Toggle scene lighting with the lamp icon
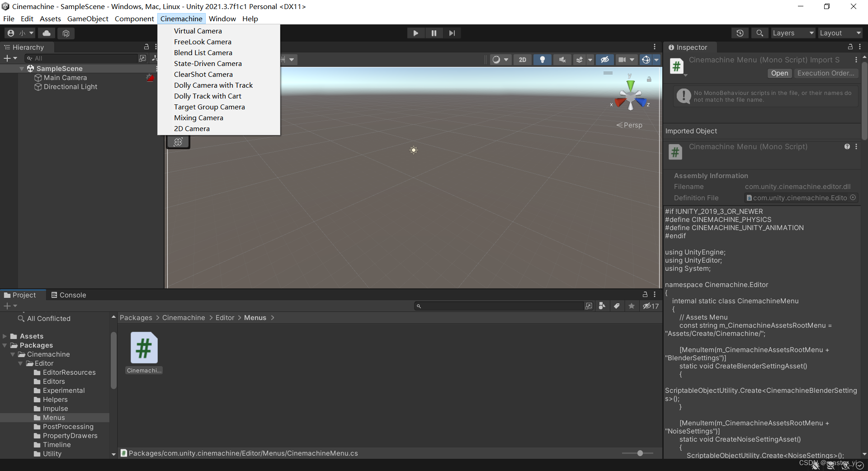868x471 pixels. [542, 60]
